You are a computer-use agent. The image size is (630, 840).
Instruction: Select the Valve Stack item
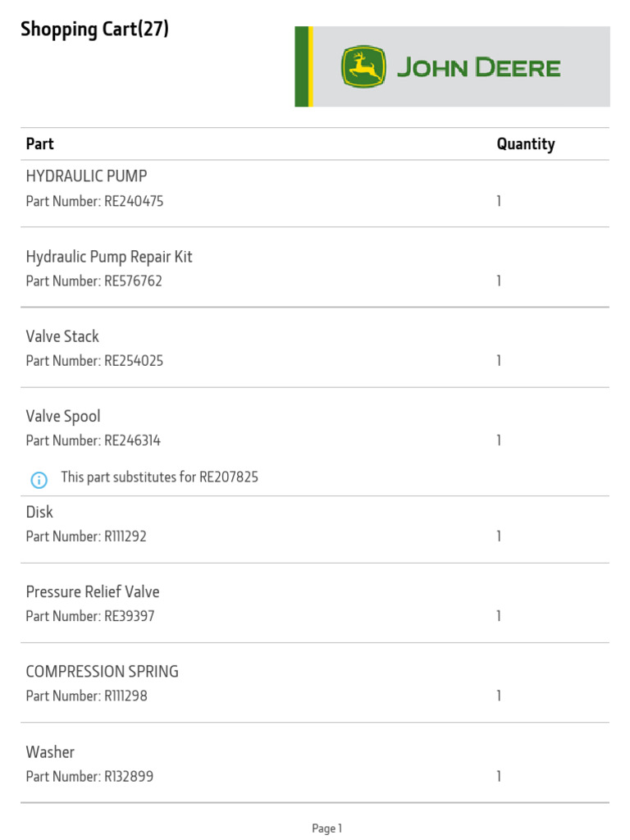[x=62, y=336]
